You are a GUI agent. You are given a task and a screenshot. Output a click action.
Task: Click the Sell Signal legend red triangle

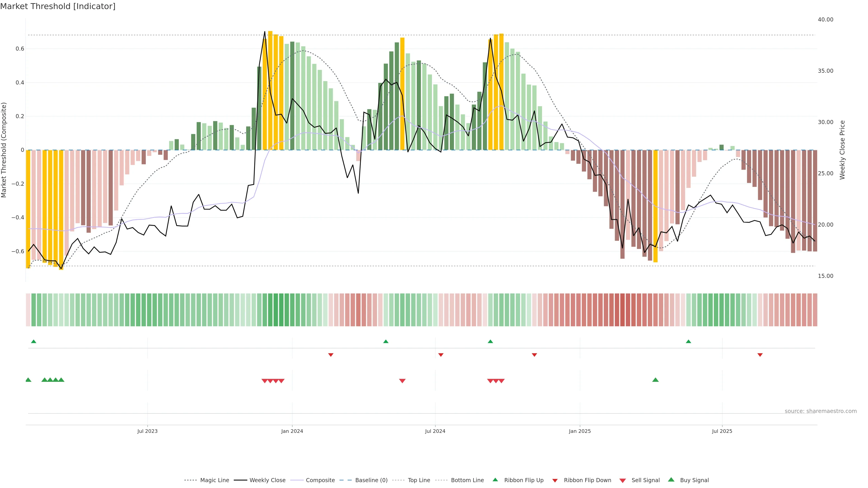coord(622,480)
